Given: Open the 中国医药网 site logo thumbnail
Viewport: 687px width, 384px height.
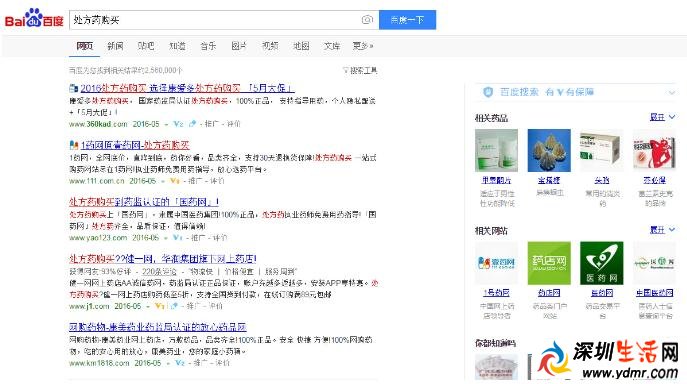Looking at the screenshot, I should click(x=654, y=263).
